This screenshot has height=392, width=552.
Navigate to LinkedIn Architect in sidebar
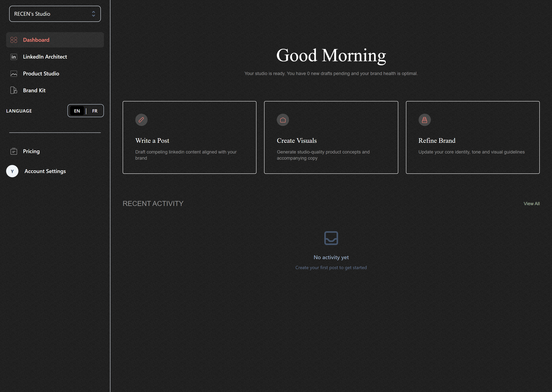pos(45,57)
